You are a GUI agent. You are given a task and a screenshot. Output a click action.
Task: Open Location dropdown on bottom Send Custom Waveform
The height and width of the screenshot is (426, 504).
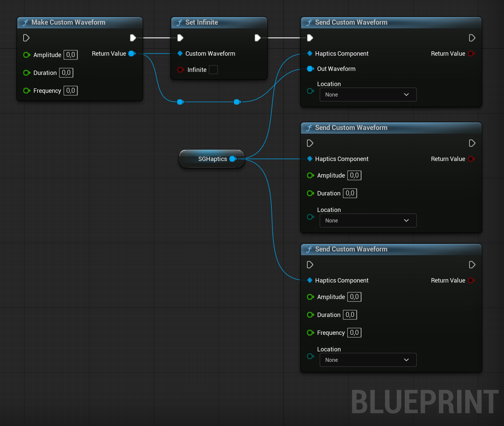coord(368,360)
